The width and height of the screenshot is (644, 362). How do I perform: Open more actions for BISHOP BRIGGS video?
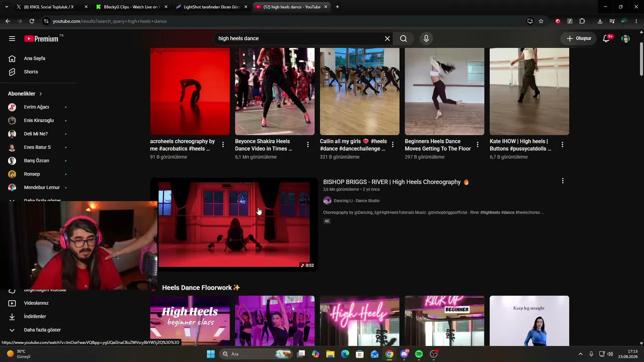pos(562,181)
